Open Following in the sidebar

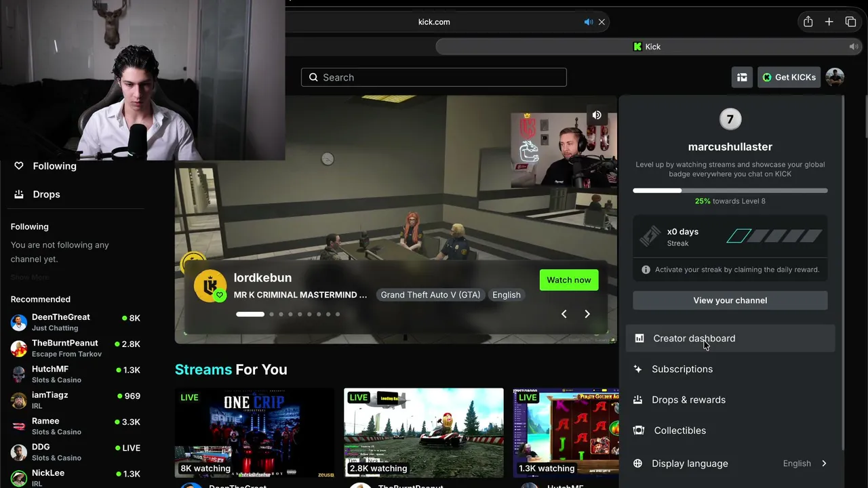(54, 166)
